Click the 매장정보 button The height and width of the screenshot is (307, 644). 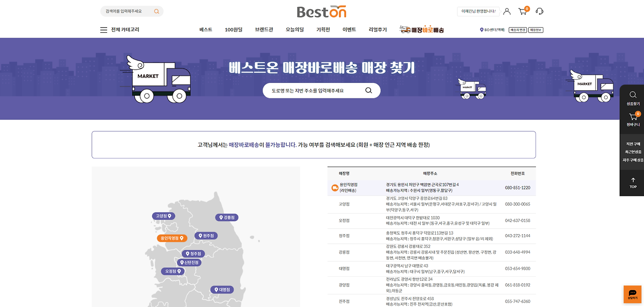536,30
